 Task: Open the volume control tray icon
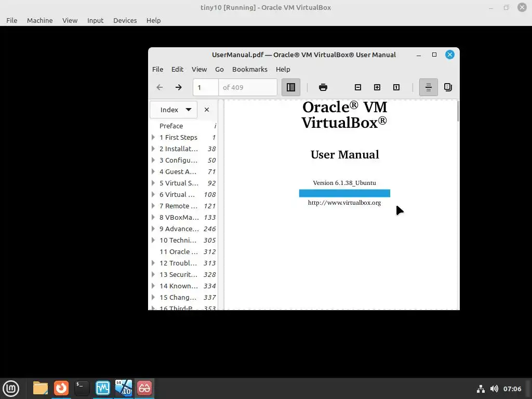(x=495, y=389)
